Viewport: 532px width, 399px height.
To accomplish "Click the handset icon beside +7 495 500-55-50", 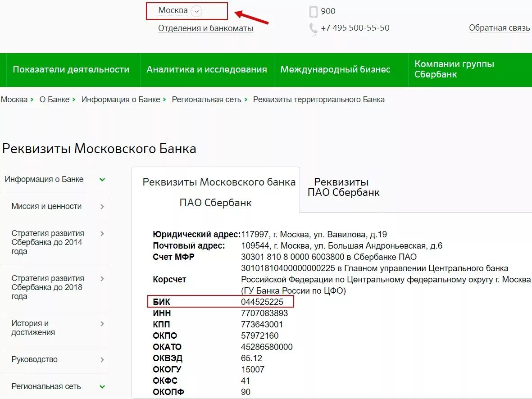I will click(313, 29).
